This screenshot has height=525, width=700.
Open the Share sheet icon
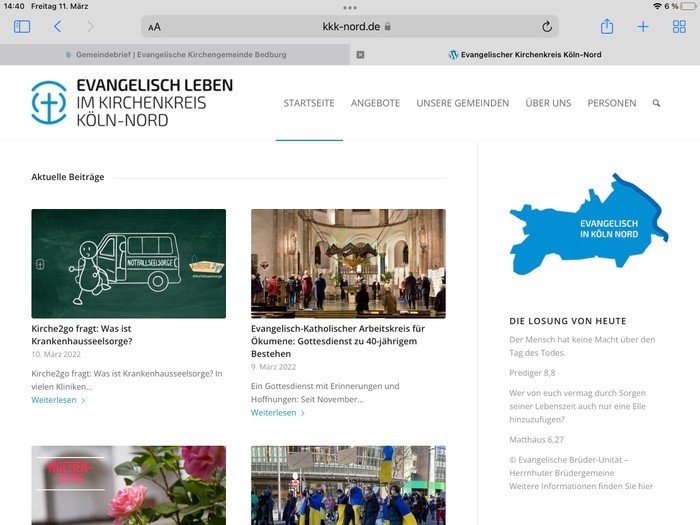(606, 26)
